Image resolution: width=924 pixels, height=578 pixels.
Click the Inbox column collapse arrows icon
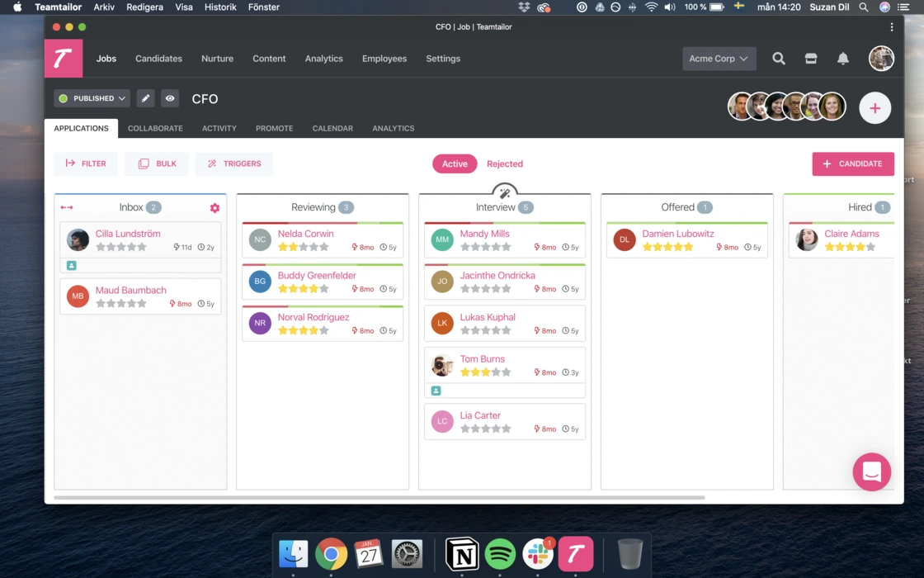[x=67, y=207]
